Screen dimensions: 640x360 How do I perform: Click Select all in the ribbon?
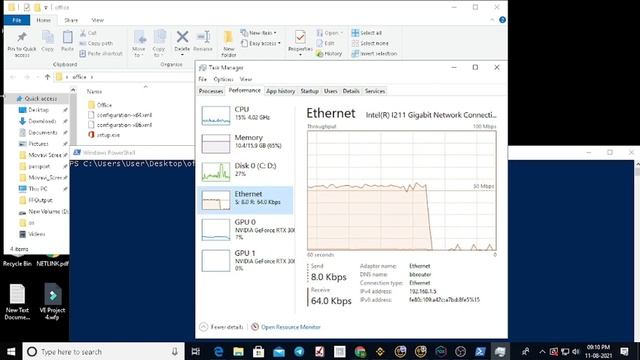(x=367, y=33)
